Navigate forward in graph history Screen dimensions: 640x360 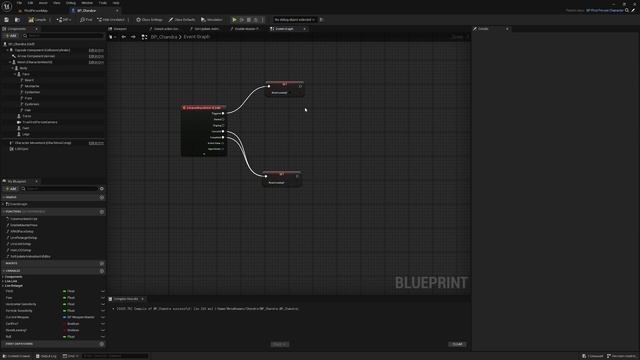(133, 37)
